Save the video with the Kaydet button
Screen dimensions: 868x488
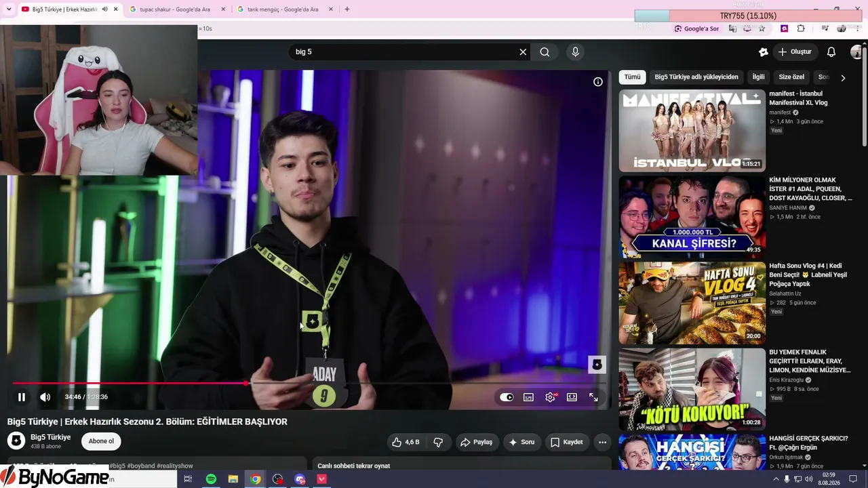(566, 442)
